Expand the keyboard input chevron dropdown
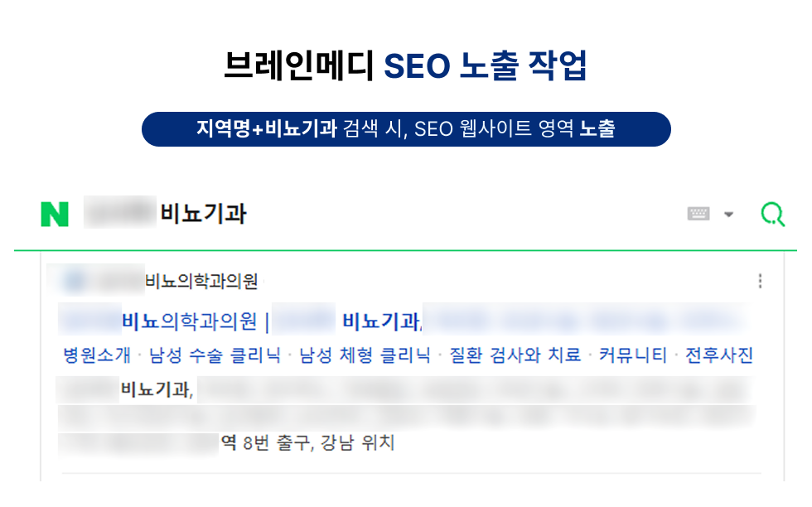812x507 pixels. [x=727, y=214]
